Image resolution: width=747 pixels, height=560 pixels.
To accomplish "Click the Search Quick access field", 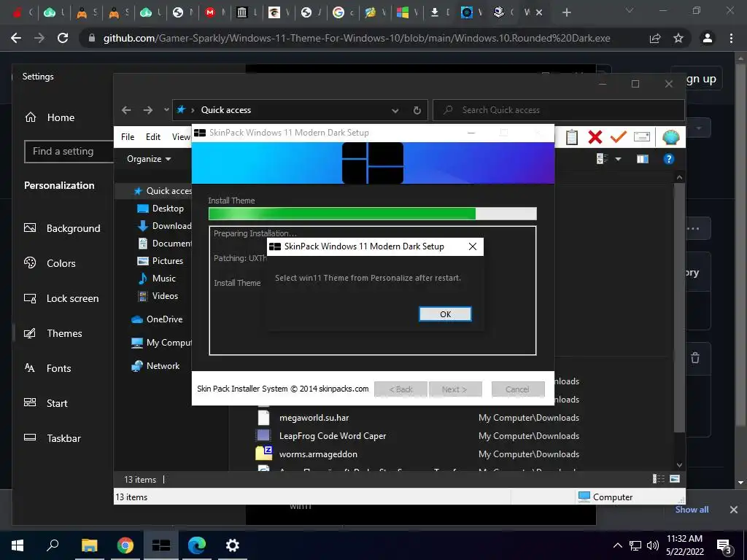I will (558, 110).
